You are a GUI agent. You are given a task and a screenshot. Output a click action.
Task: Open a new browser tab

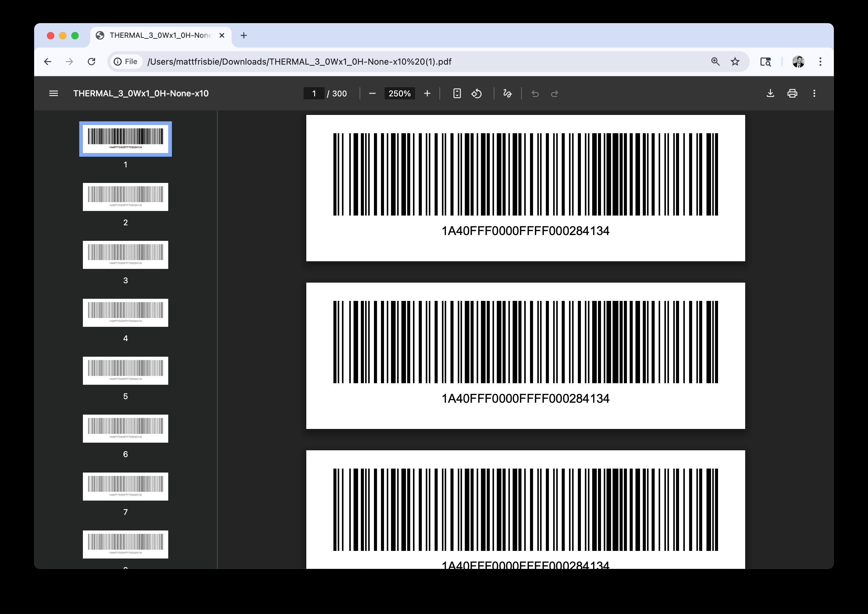(x=244, y=36)
